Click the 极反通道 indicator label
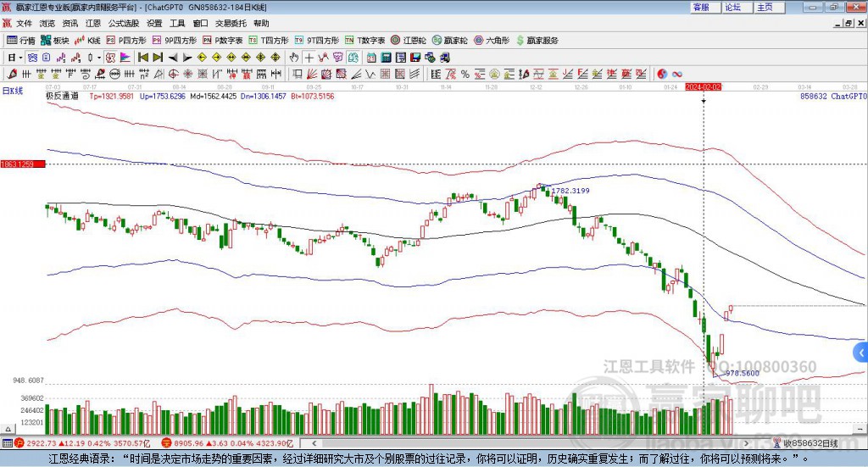Screen dimensions: 868x467 62,97
